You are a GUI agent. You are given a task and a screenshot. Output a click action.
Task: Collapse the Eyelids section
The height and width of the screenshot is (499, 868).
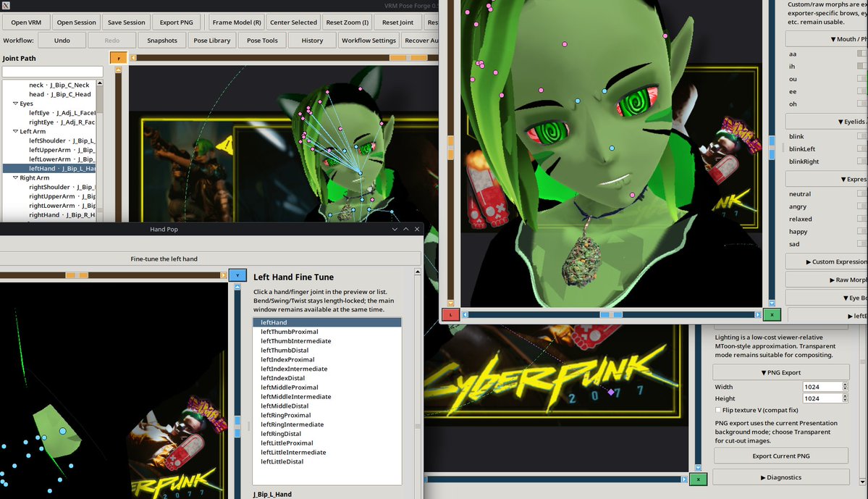pos(827,122)
